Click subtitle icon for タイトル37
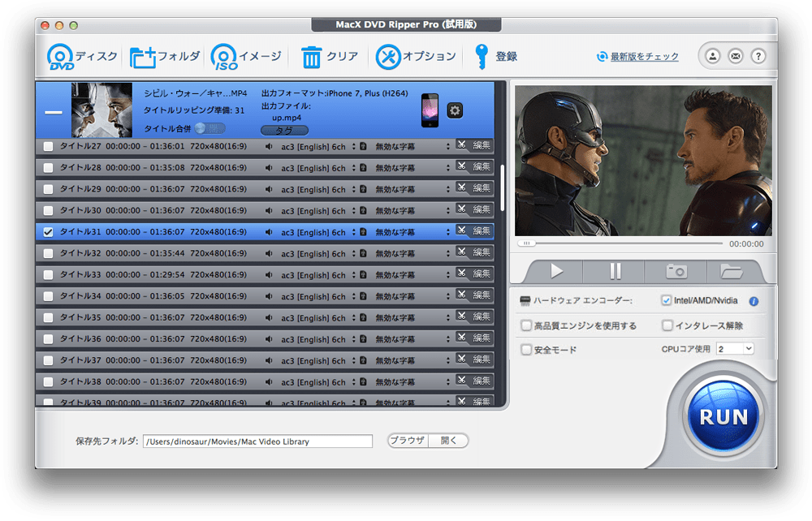Viewport: 812px width, 521px height. point(363,360)
